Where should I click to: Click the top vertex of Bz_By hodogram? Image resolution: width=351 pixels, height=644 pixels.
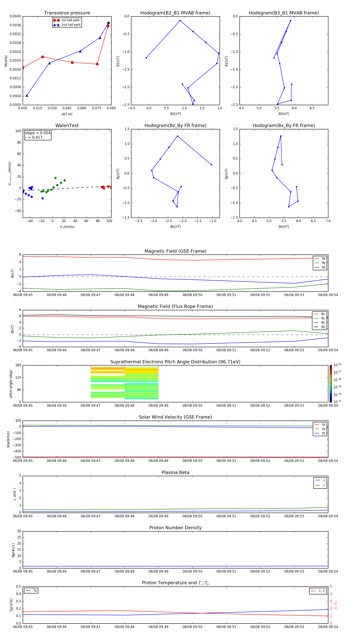pyautogui.click(x=177, y=136)
